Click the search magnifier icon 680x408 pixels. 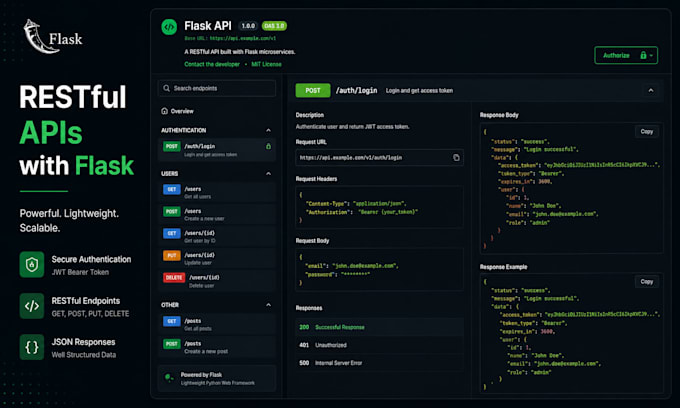point(167,88)
